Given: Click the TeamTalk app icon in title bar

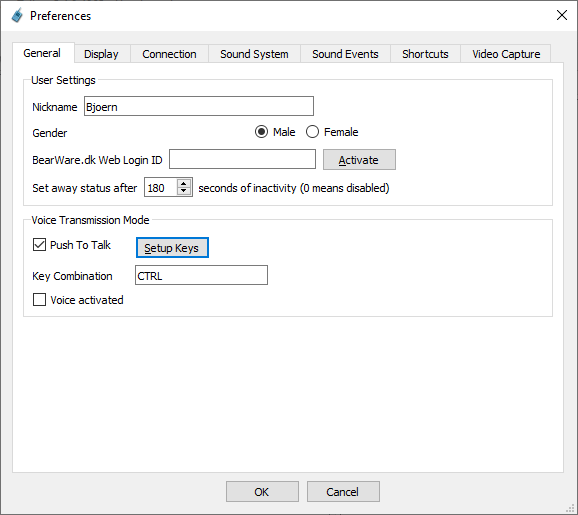Looking at the screenshot, I should [17, 15].
